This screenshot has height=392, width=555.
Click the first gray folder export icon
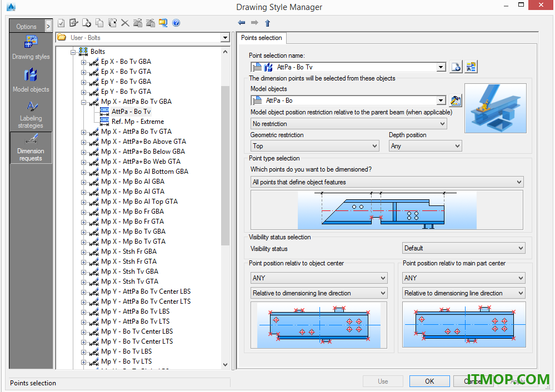138,23
